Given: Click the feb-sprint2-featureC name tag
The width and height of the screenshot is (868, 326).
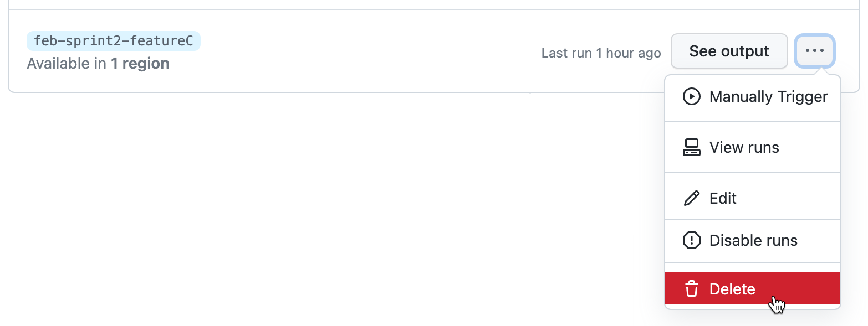Looking at the screenshot, I should [x=113, y=41].
